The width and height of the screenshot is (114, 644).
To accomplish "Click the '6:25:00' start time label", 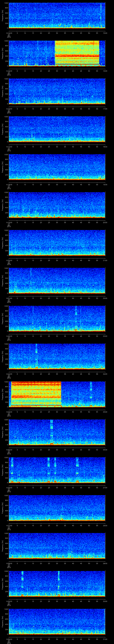I will coord(9,450).
